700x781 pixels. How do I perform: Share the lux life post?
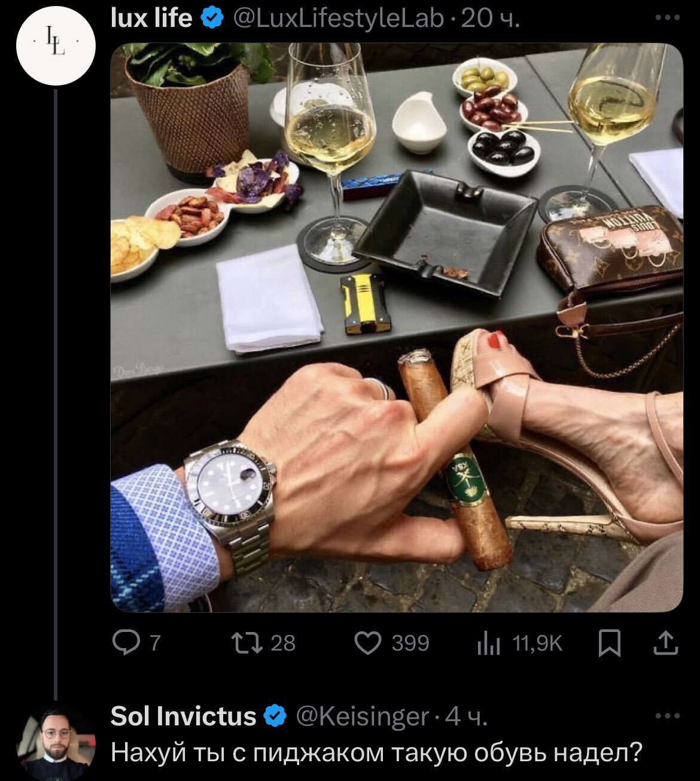click(665, 643)
